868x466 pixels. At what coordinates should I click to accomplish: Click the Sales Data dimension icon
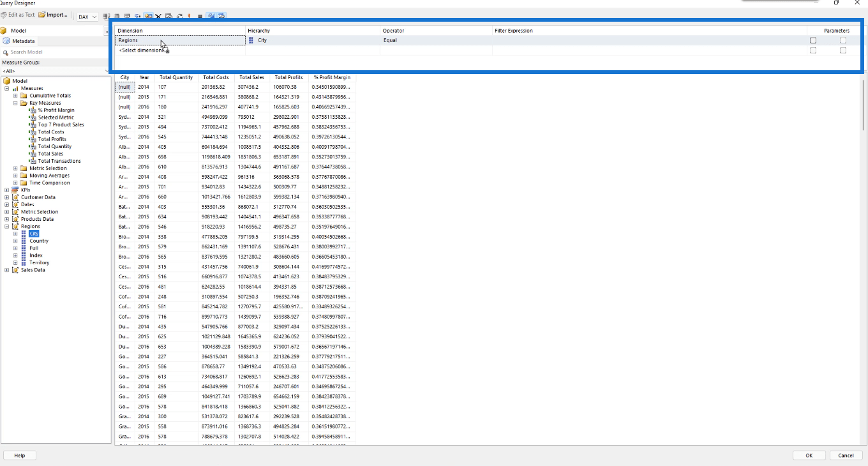(15, 270)
